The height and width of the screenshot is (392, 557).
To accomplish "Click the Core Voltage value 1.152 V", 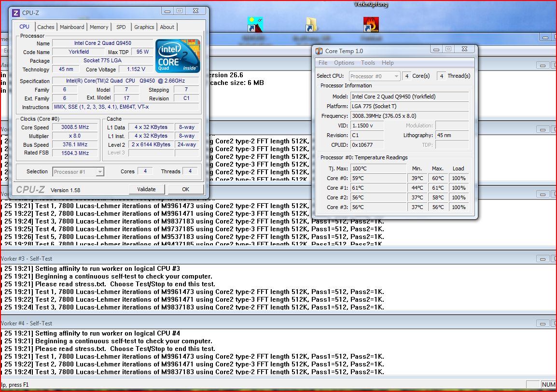I will (x=137, y=69).
